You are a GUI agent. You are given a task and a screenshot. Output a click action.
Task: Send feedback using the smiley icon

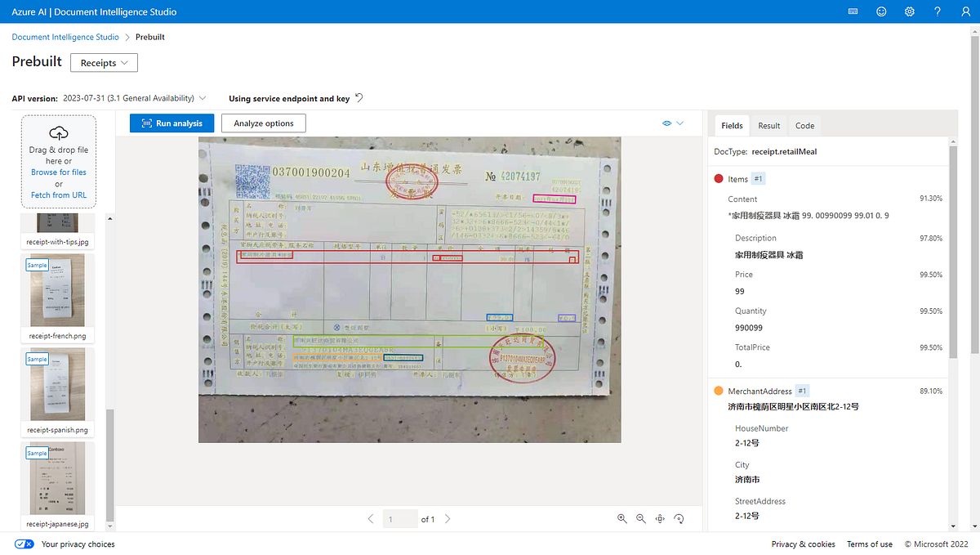point(881,11)
